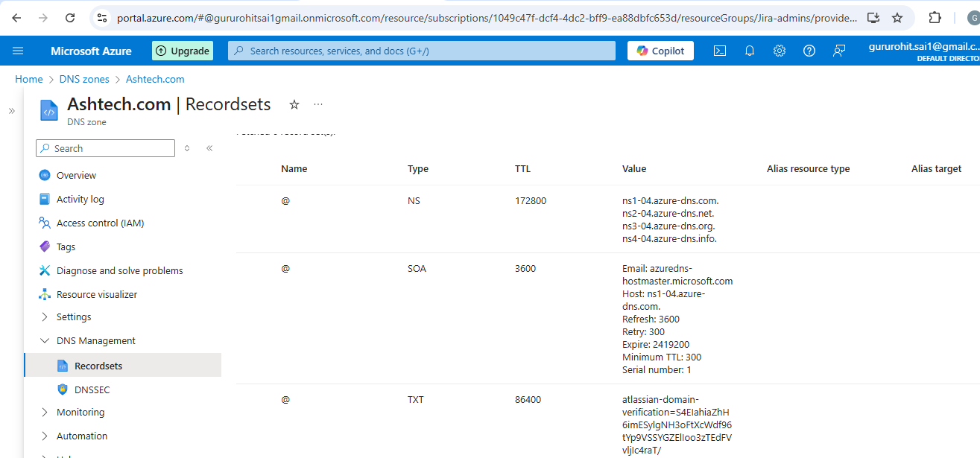View site information icon in address bar
The width and height of the screenshot is (980, 458).
click(x=103, y=17)
